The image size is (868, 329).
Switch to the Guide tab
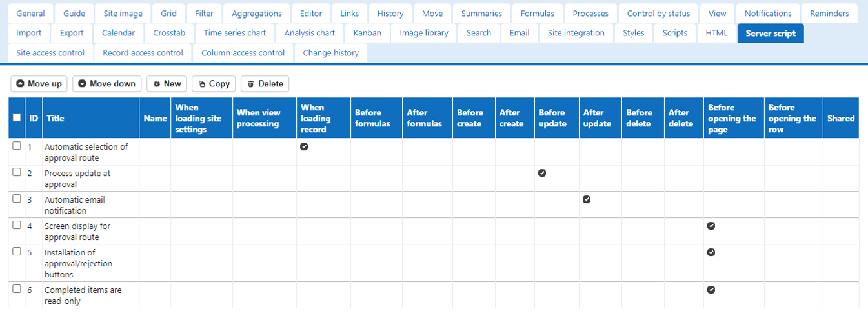[74, 14]
